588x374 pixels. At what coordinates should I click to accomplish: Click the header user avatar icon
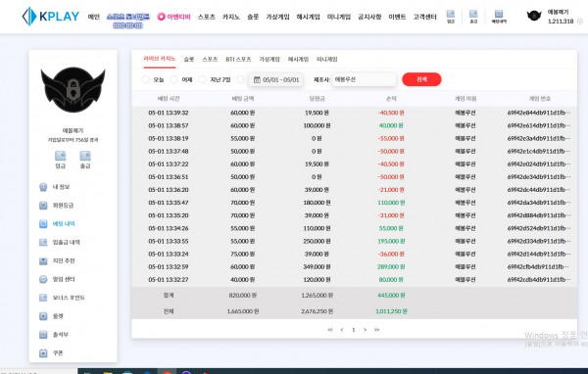pyautogui.click(x=534, y=16)
